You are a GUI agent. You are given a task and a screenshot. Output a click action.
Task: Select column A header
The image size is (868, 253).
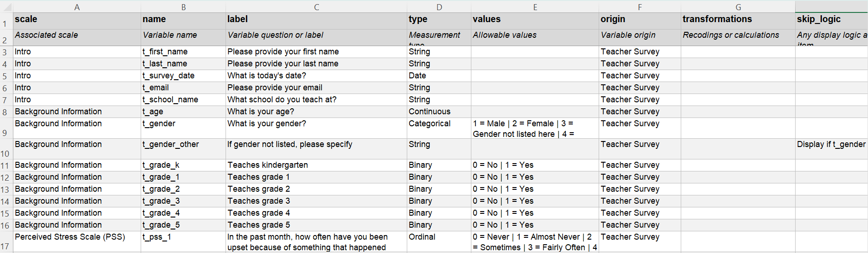(77, 7)
